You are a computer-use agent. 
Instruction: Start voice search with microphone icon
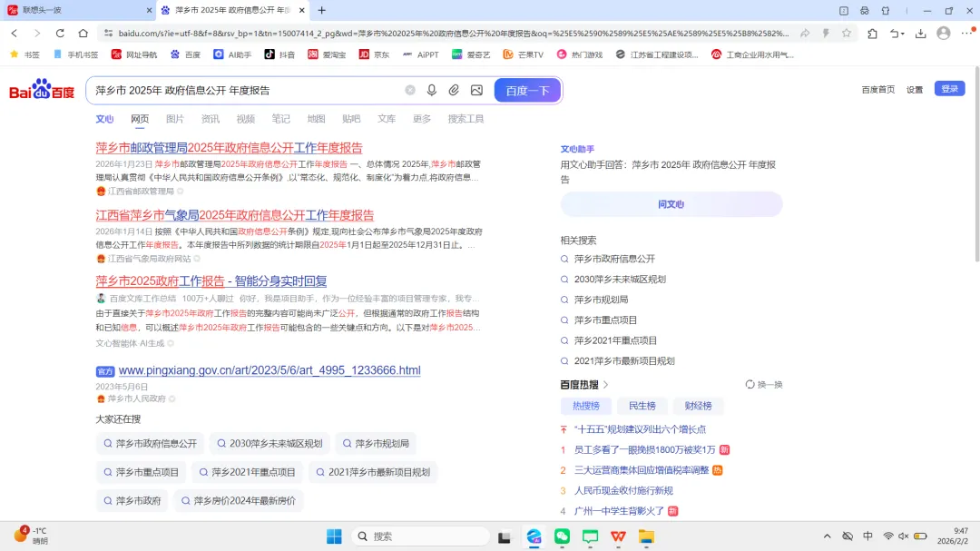[x=431, y=90]
